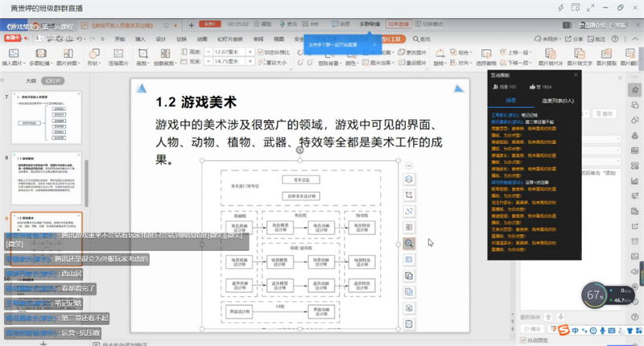Click the crop icon in floating toolbar
644x346 pixels.
pyautogui.click(x=409, y=195)
